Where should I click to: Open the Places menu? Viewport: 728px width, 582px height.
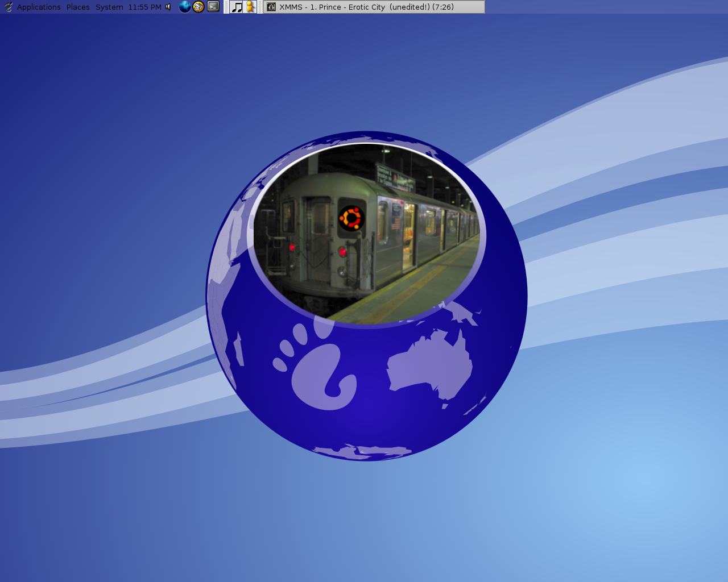pos(78,7)
